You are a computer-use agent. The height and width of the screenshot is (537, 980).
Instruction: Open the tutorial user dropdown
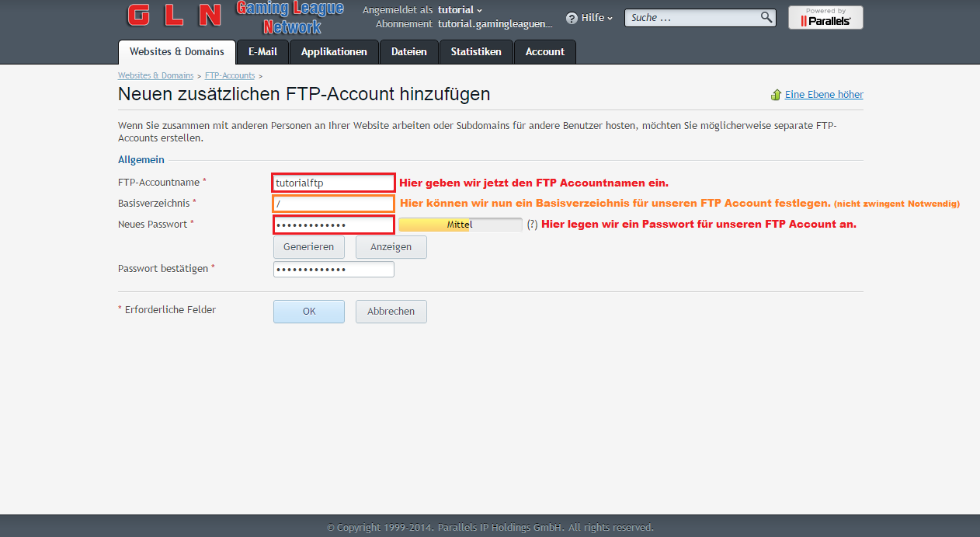(460, 10)
